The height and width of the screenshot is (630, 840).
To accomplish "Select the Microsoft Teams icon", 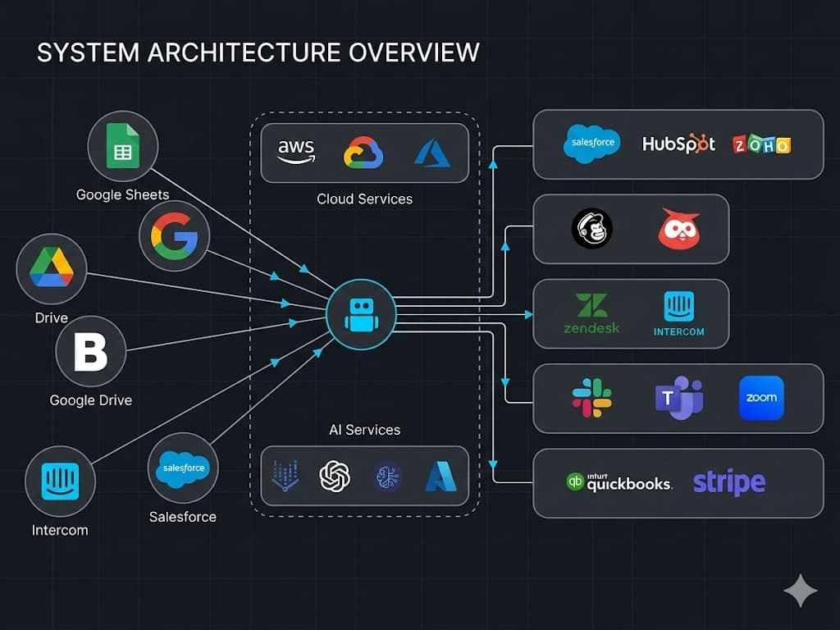I will pos(678,399).
